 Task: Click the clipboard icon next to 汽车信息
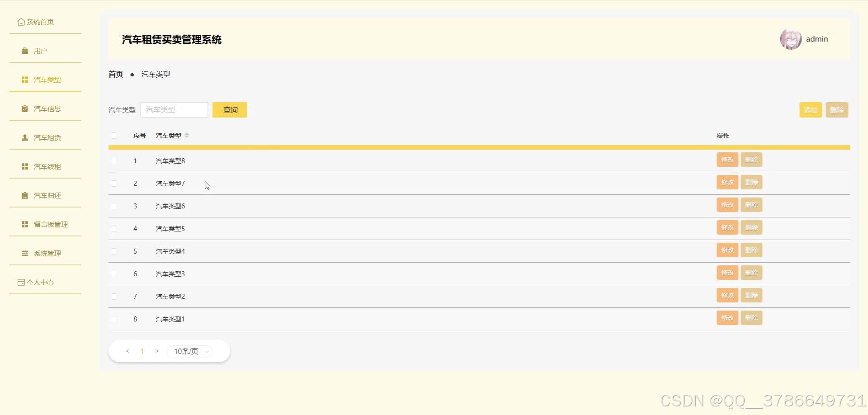coord(25,108)
